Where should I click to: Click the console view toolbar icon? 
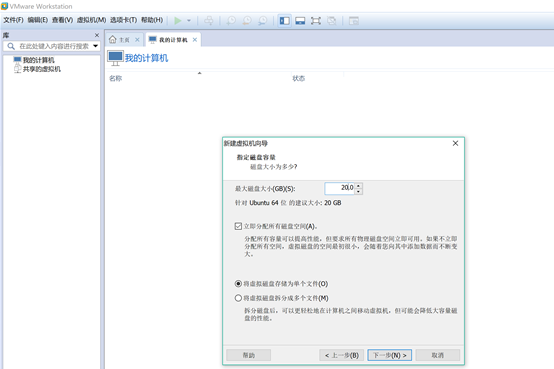tap(354, 20)
